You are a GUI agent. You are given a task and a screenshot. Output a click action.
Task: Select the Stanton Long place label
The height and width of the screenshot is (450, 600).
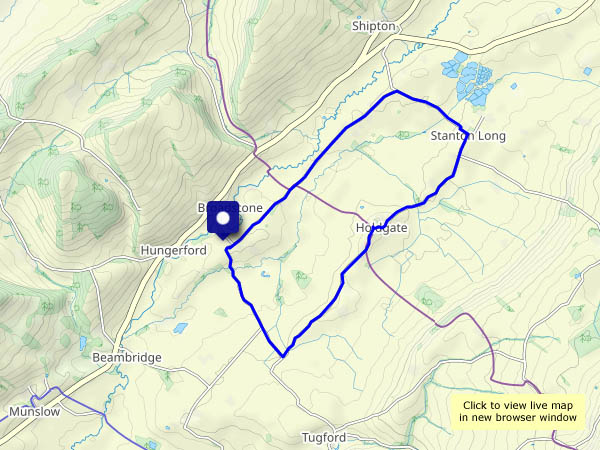click(468, 136)
